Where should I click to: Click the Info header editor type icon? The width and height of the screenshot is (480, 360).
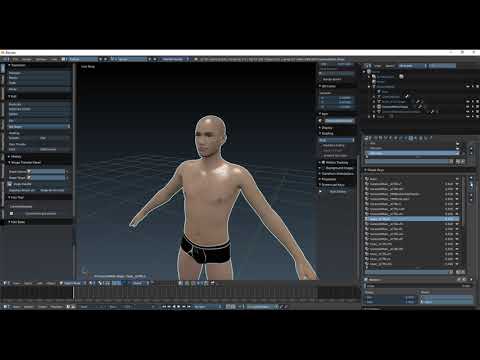pyautogui.click(x=5, y=59)
